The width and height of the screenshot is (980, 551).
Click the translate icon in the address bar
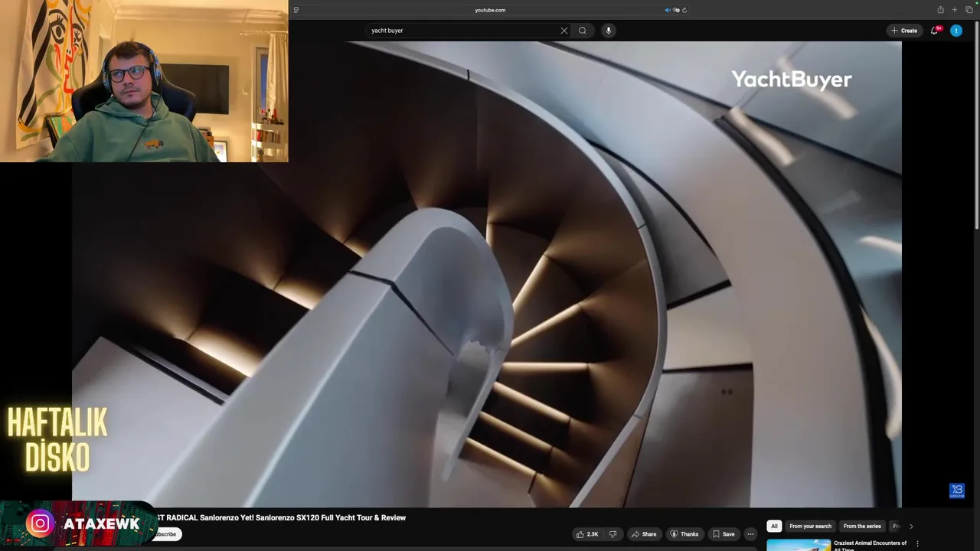pos(676,10)
